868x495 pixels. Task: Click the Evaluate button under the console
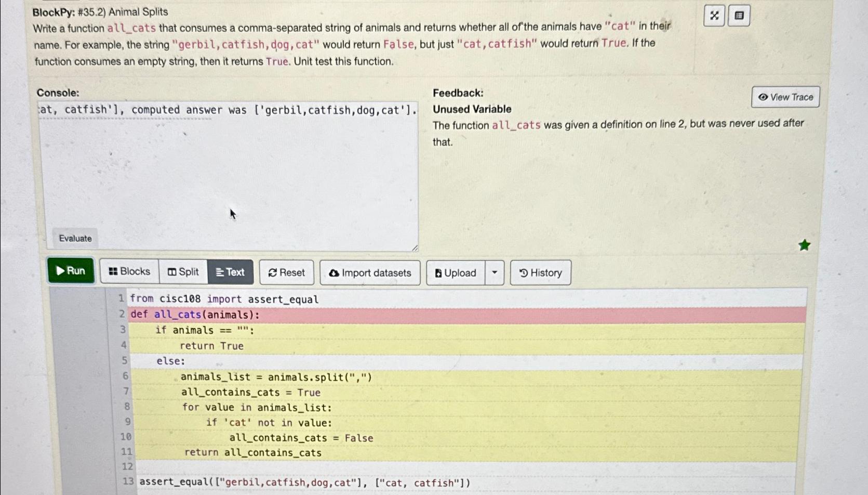[75, 238]
